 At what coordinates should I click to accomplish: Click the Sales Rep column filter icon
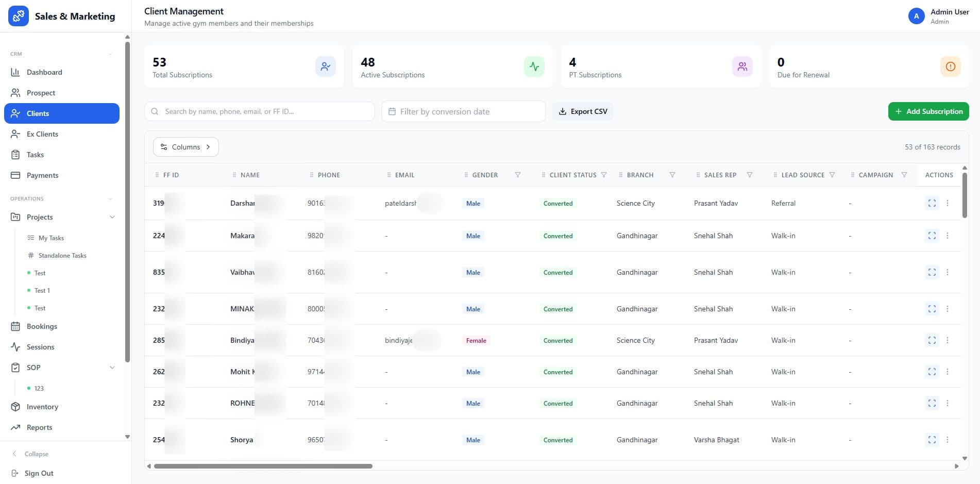click(x=750, y=175)
